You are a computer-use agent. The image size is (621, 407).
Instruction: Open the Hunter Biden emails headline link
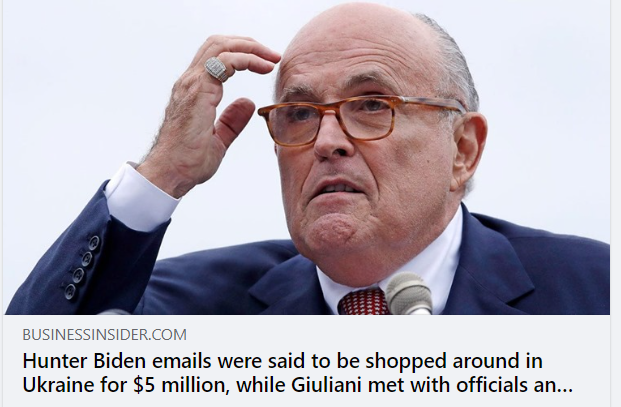click(x=297, y=373)
